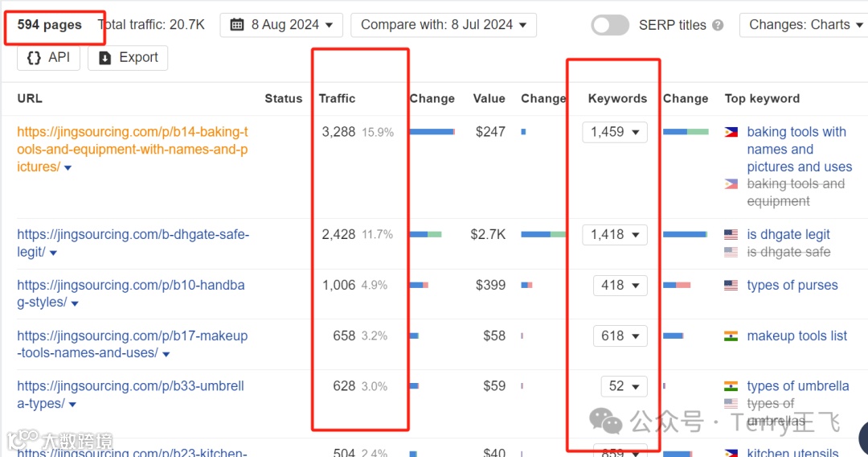
Task: Click the traffic value 1,006
Action: pyautogui.click(x=338, y=286)
